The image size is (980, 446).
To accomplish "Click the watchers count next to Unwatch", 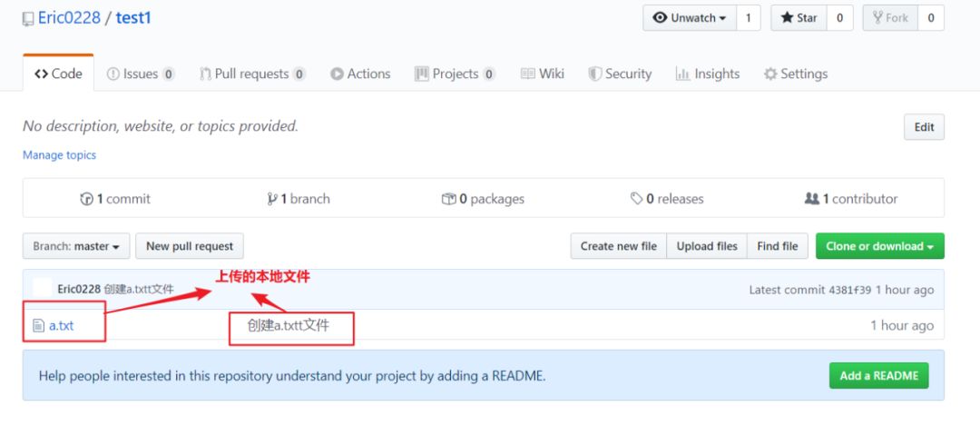I will 748,18.
